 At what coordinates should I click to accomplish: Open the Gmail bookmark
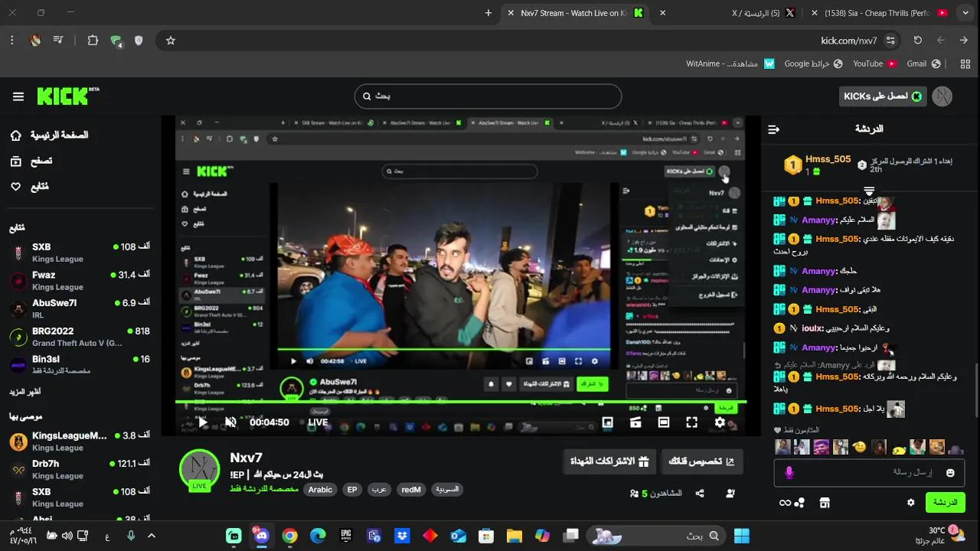click(923, 64)
